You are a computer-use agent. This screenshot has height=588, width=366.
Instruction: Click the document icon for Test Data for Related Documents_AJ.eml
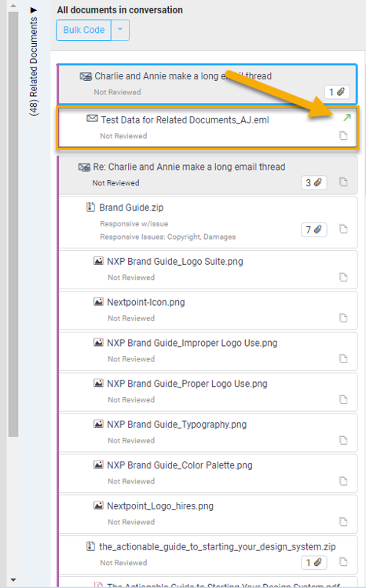click(343, 135)
